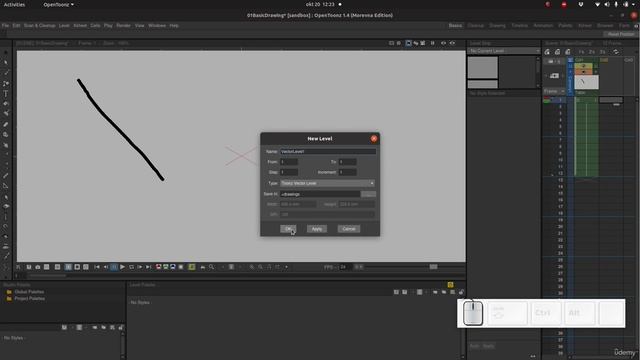Select the Eraser tool
Viewport: 640px width, 360px height.
[x=6, y=124]
